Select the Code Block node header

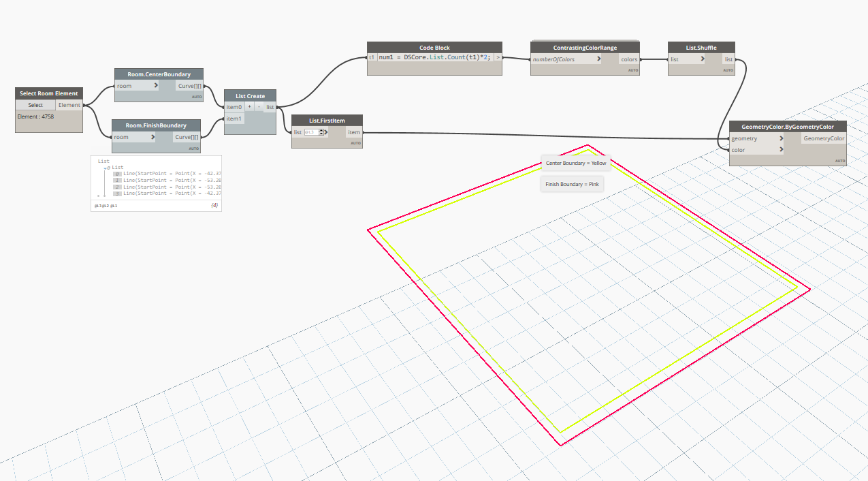pyautogui.click(x=434, y=48)
